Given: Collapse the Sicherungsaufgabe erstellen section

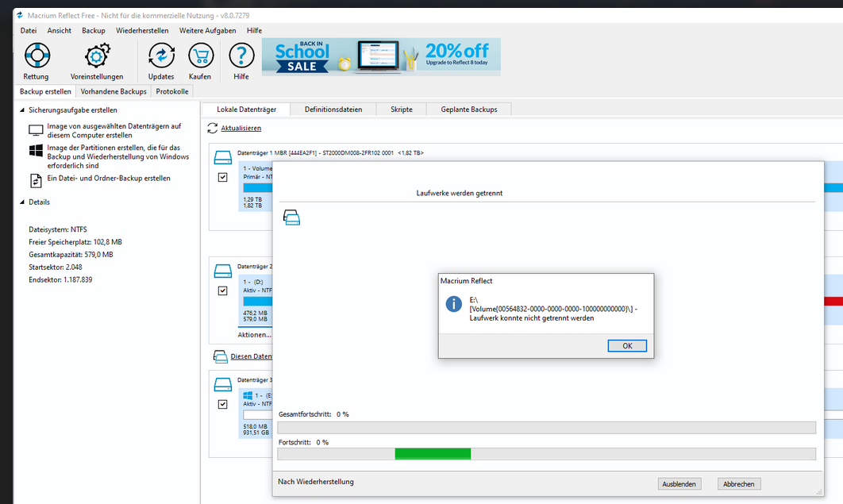Looking at the screenshot, I should coord(22,110).
